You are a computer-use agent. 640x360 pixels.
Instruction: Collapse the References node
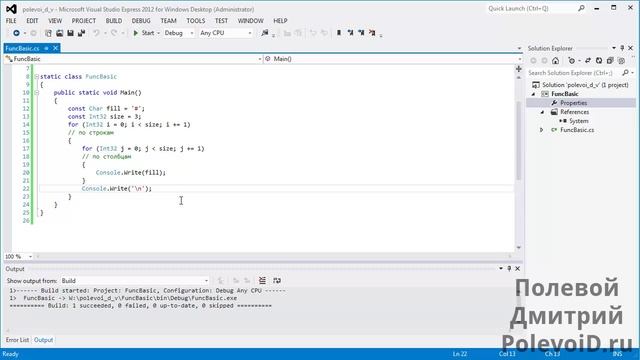pos(542,112)
